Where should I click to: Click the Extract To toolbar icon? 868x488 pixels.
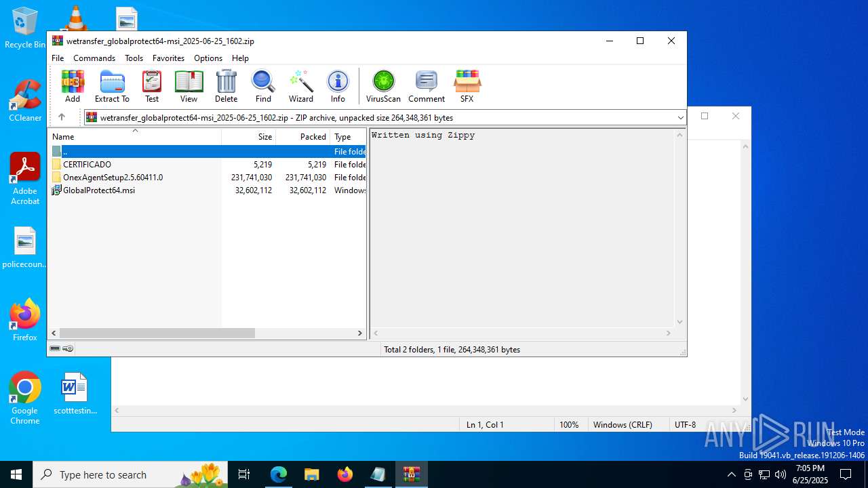click(112, 86)
